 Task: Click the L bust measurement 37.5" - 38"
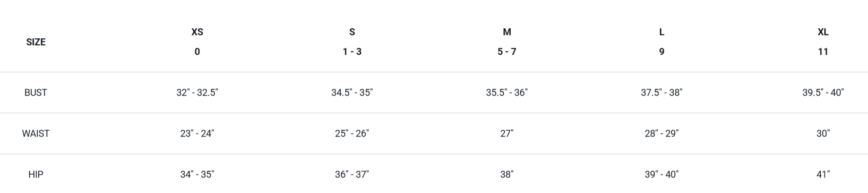tap(661, 93)
